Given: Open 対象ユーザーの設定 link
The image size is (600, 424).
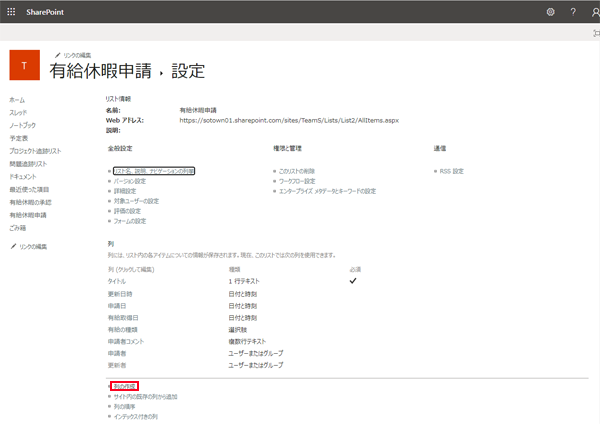Looking at the screenshot, I should pyautogui.click(x=136, y=201).
